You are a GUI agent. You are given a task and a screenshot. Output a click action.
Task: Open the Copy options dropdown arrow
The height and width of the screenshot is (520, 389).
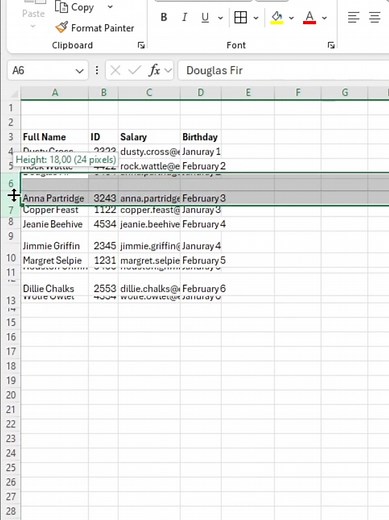110,7
